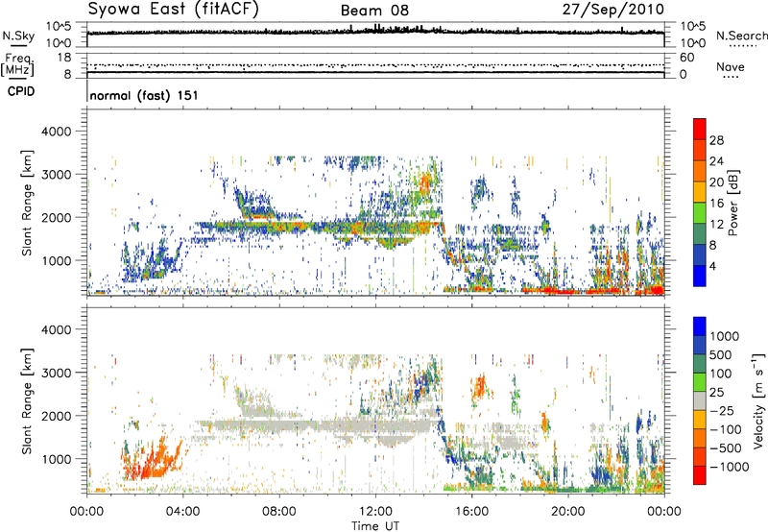The height and width of the screenshot is (532, 768).
Task: Click the bright blue top swatch of velocity bar
Action: [x=700, y=326]
